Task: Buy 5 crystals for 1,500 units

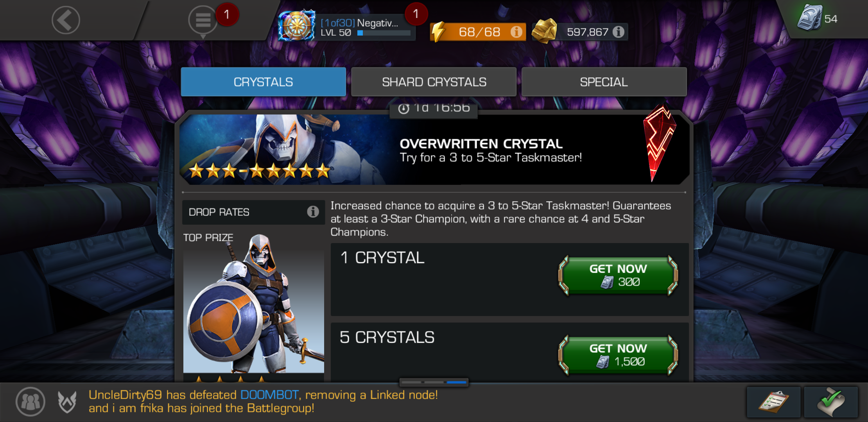Action: pos(618,355)
